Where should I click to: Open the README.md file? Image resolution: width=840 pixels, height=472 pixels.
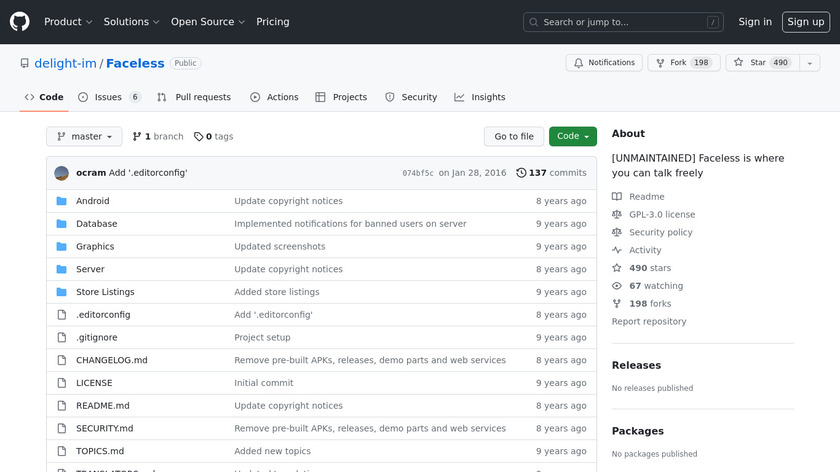102,406
